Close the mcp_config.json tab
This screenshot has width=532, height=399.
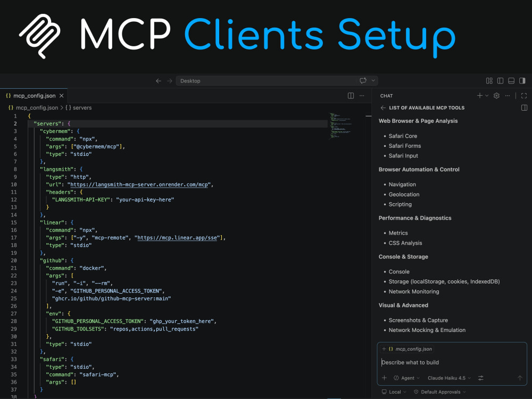click(x=61, y=96)
